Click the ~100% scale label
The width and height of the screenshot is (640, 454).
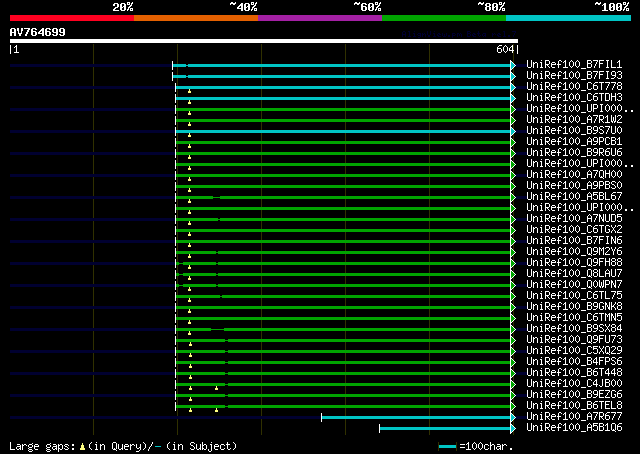click(611, 7)
